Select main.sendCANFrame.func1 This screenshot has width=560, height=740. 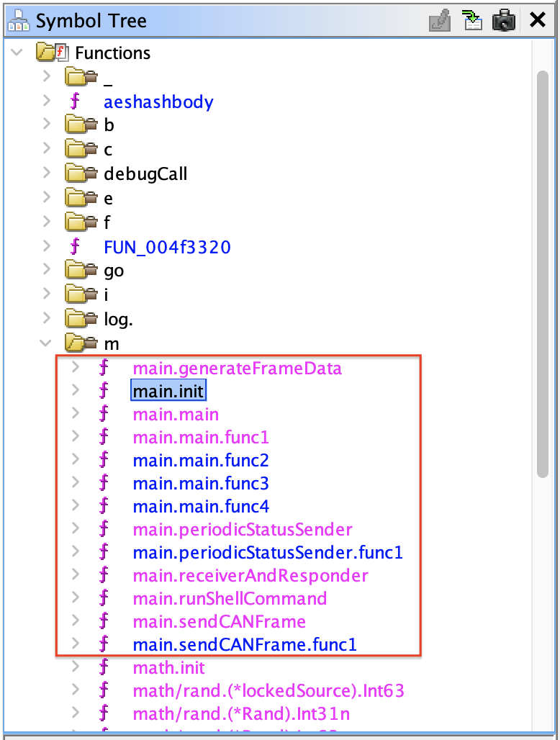point(245,645)
